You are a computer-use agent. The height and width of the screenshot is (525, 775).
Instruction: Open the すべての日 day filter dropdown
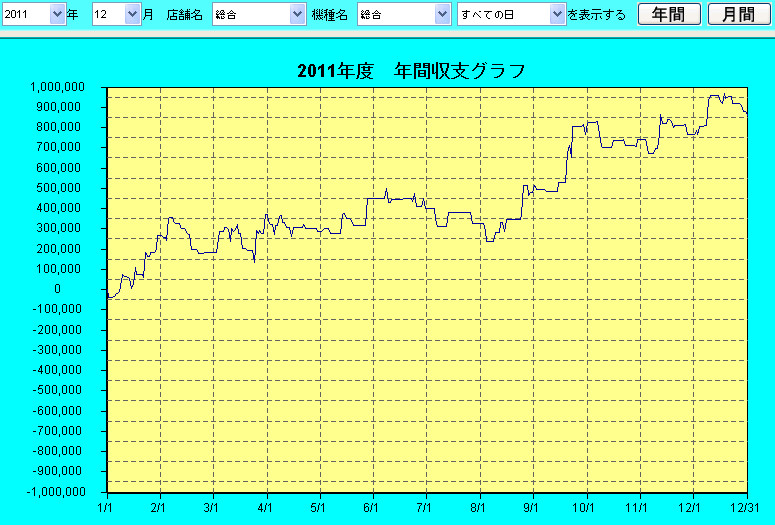point(511,14)
